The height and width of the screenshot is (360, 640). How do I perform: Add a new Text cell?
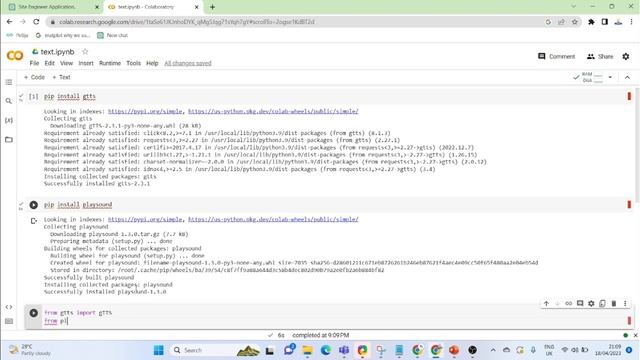[61, 77]
